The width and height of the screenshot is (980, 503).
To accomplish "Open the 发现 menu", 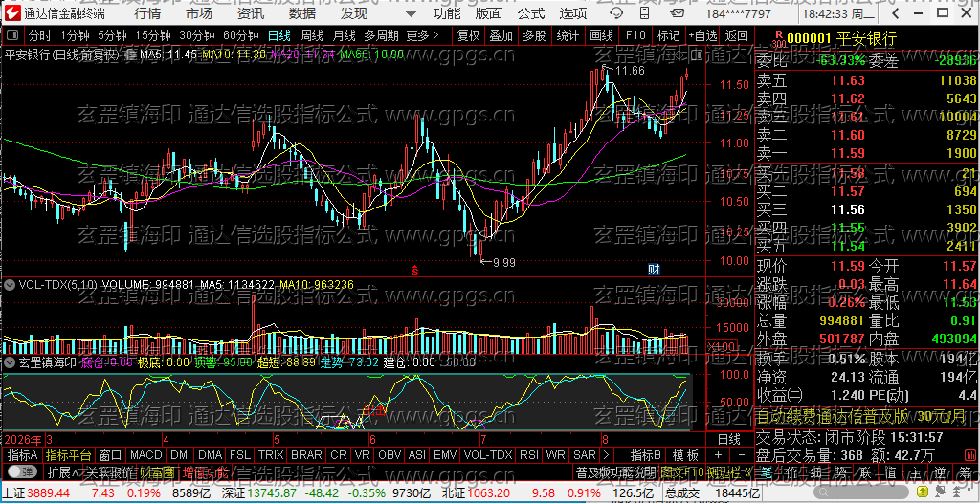I will click(x=354, y=13).
